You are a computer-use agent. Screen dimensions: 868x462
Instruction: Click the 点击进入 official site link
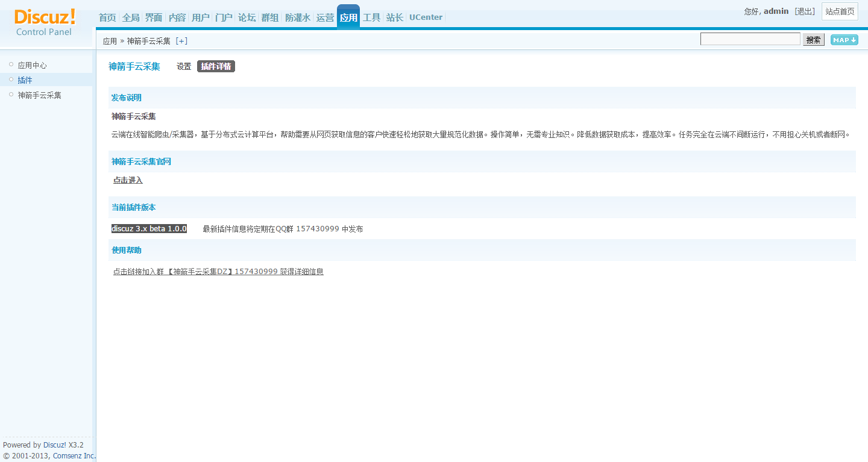[128, 180]
